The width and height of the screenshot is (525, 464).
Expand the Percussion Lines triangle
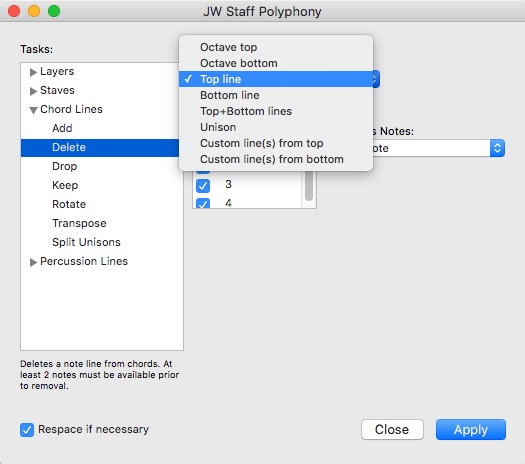point(33,262)
